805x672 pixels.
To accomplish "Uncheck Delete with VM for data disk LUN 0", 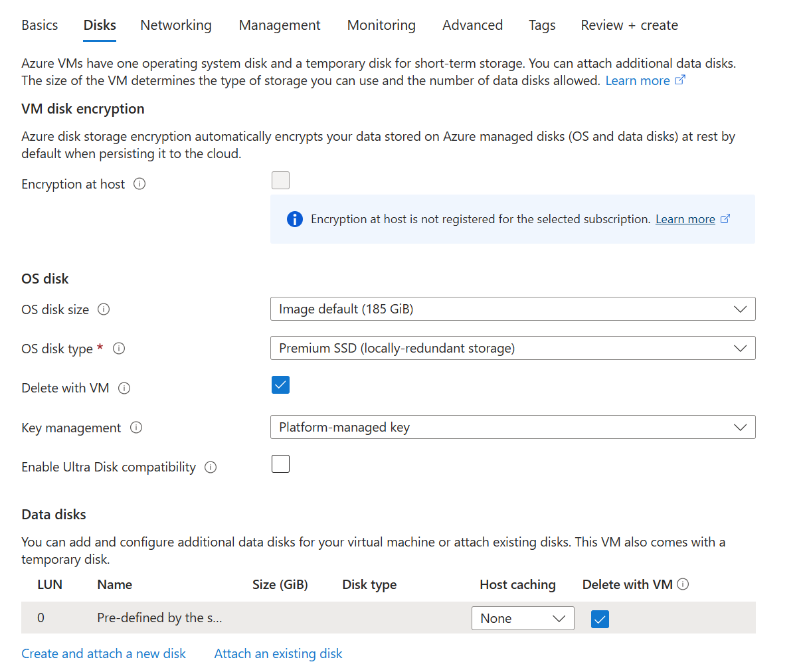I will click(600, 618).
